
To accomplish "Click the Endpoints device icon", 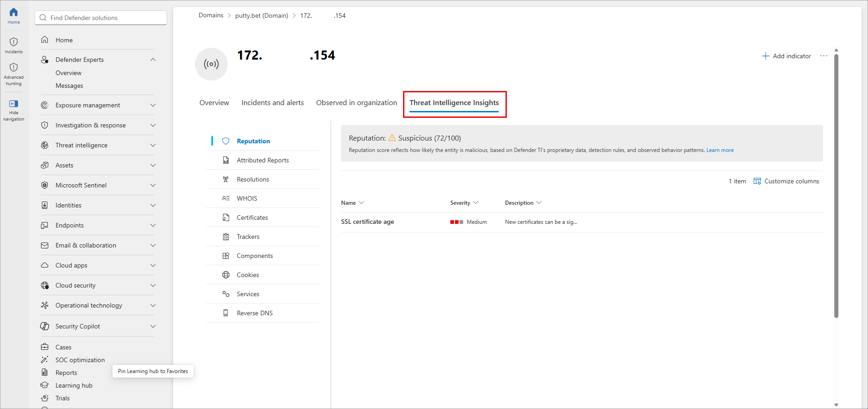I will pos(45,225).
